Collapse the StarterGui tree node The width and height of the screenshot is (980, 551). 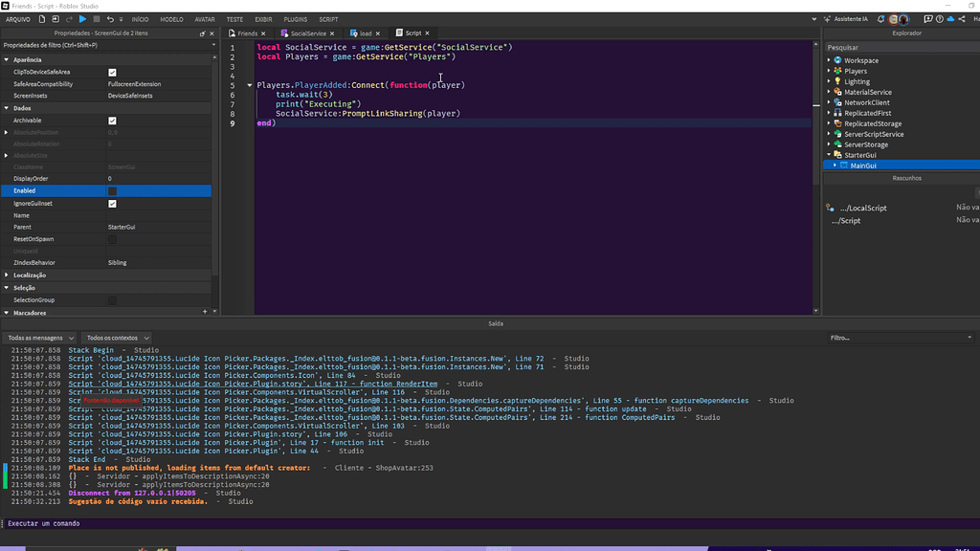(x=830, y=155)
